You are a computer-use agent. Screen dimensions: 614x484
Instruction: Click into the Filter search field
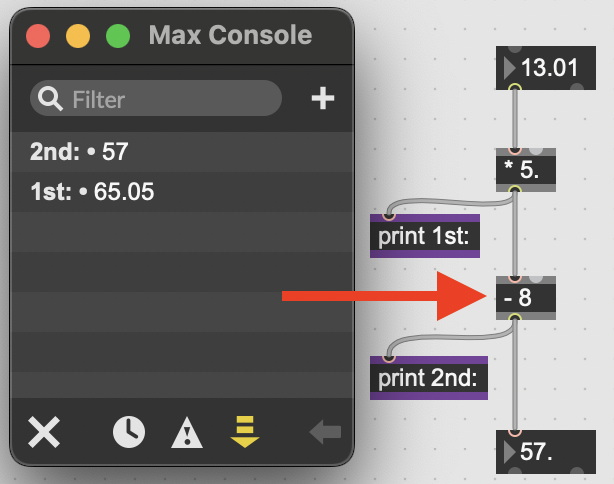[x=170, y=99]
